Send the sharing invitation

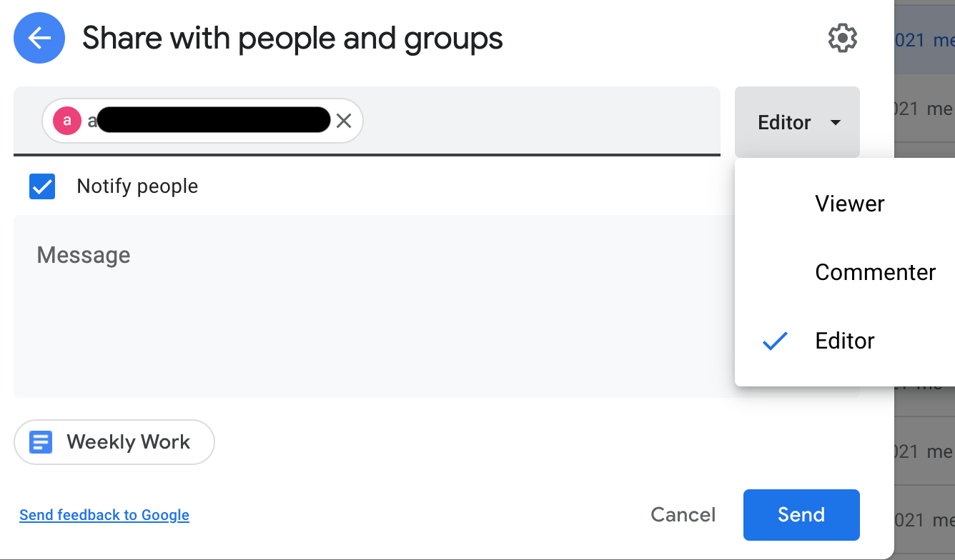[801, 514]
